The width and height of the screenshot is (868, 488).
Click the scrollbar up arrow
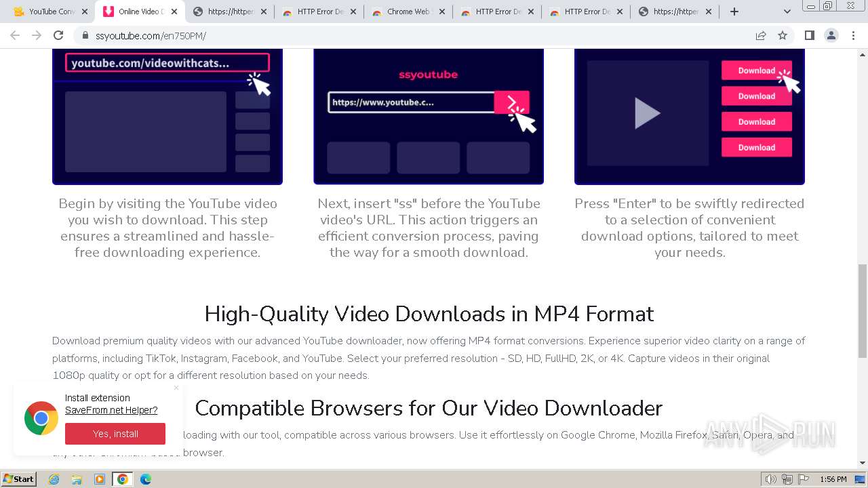(863, 54)
